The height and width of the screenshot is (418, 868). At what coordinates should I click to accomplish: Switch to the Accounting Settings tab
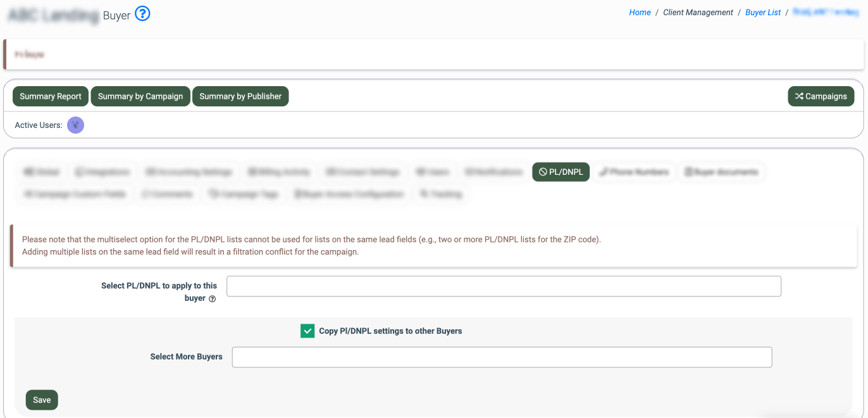pyautogui.click(x=189, y=172)
